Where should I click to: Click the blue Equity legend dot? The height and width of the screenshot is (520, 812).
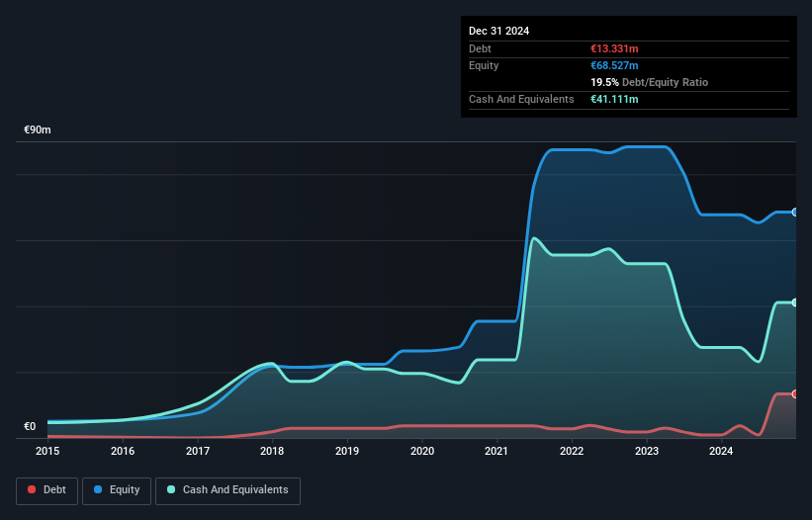click(98, 489)
